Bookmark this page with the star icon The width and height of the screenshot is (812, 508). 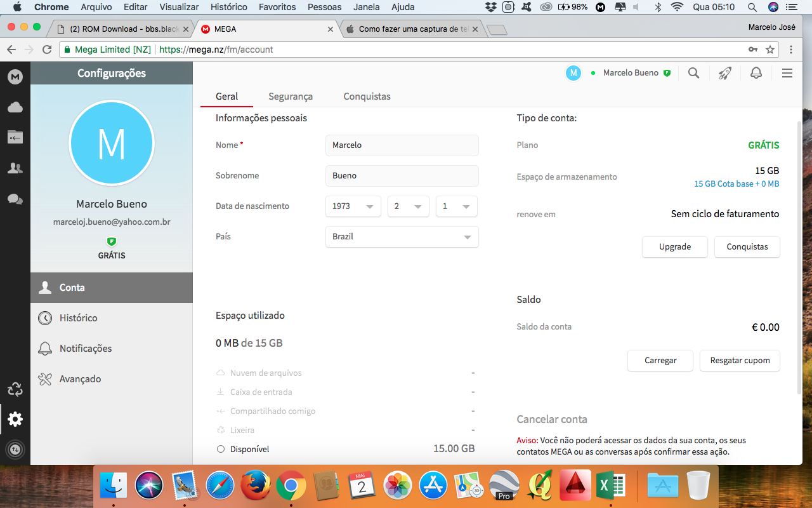pyautogui.click(x=770, y=50)
